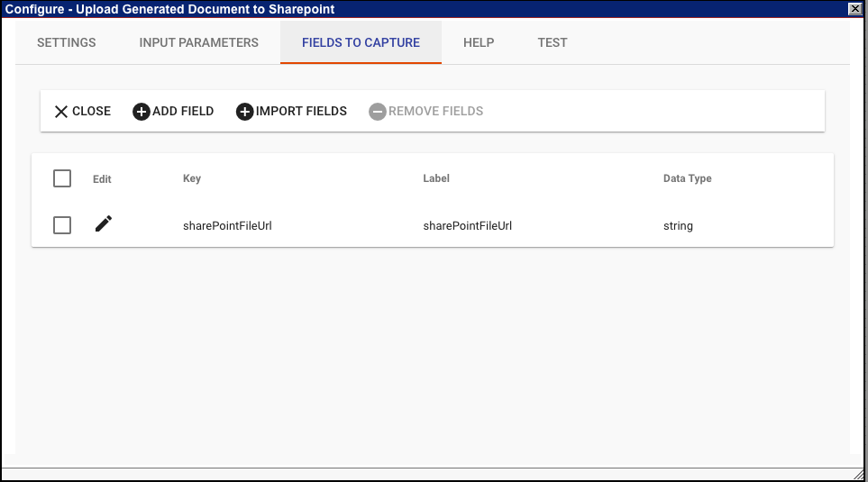Click the resize grip at the dialog corner
Image resolution: width=868 pixels, height=482 pixels.
858,474
